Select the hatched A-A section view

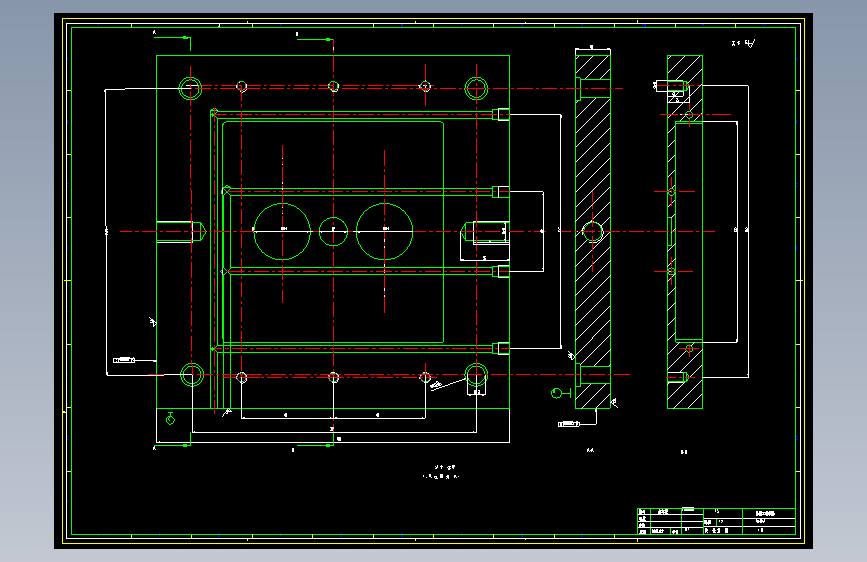[593, 232]
